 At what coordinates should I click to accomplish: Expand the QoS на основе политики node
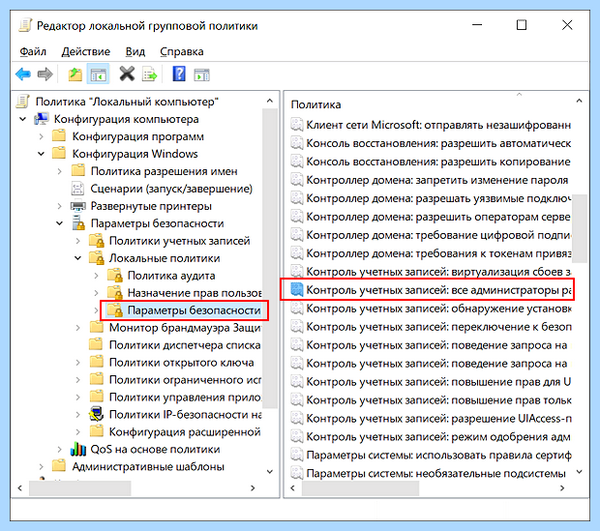pyautogui.click(x=60, y=449)
